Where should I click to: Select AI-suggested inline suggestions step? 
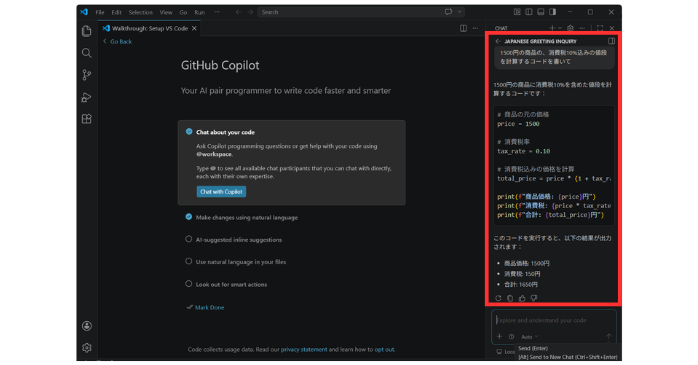(x=239, y=239)
